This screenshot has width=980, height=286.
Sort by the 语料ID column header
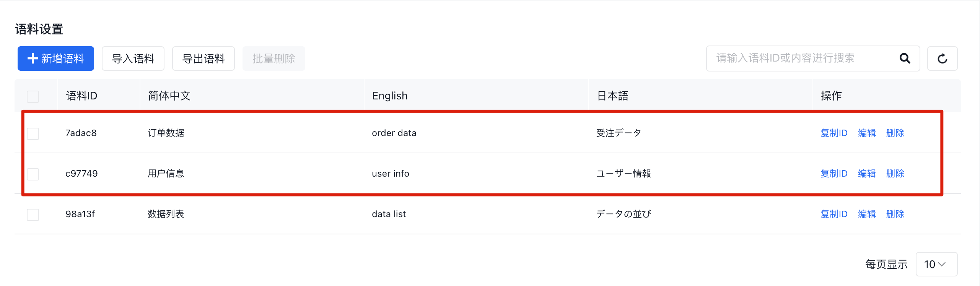tap(81, 96)
